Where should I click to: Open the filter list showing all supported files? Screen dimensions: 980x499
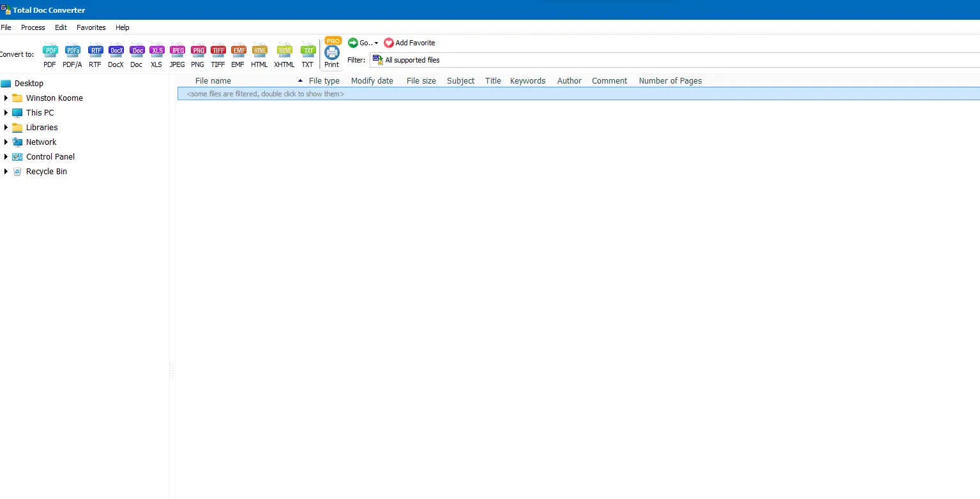coord(412,59)
